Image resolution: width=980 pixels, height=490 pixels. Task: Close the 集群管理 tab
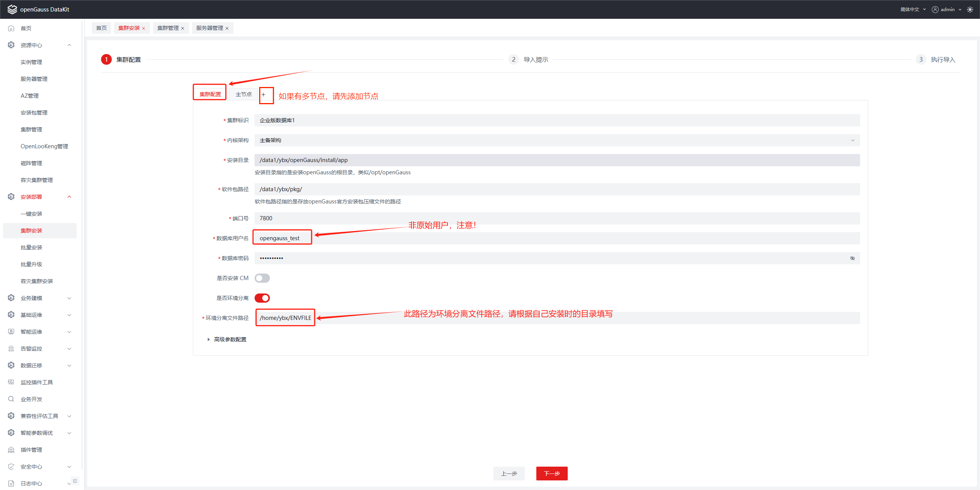tap(183, 28)
